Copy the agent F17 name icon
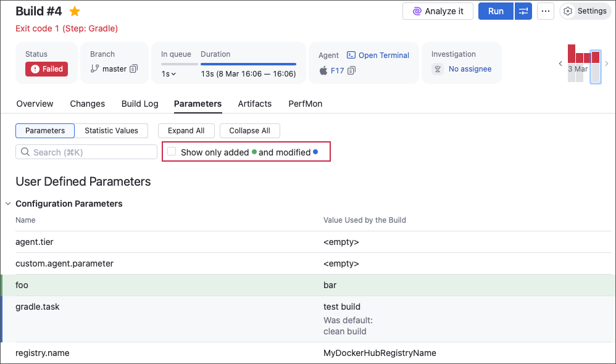This screenshot has height=364, width=616. pos(351,71)
